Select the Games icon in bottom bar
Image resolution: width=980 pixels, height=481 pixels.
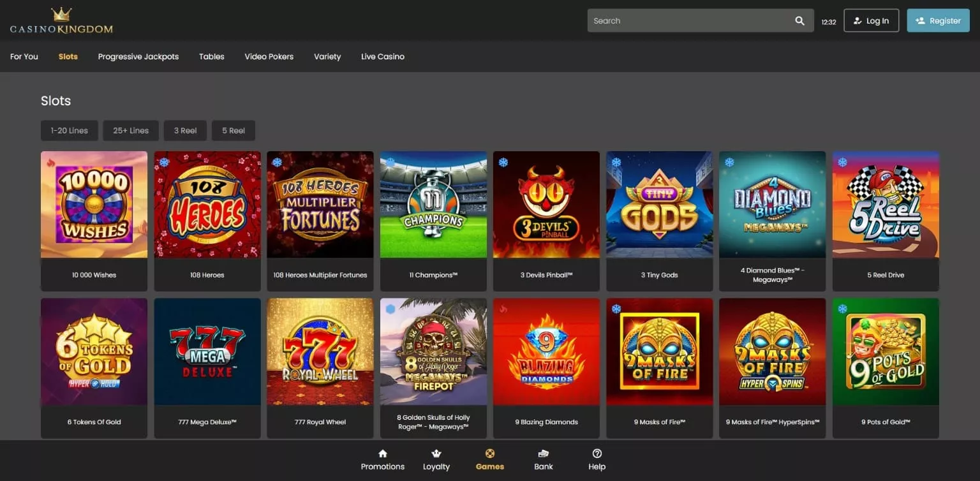click(x=489, y=454)
